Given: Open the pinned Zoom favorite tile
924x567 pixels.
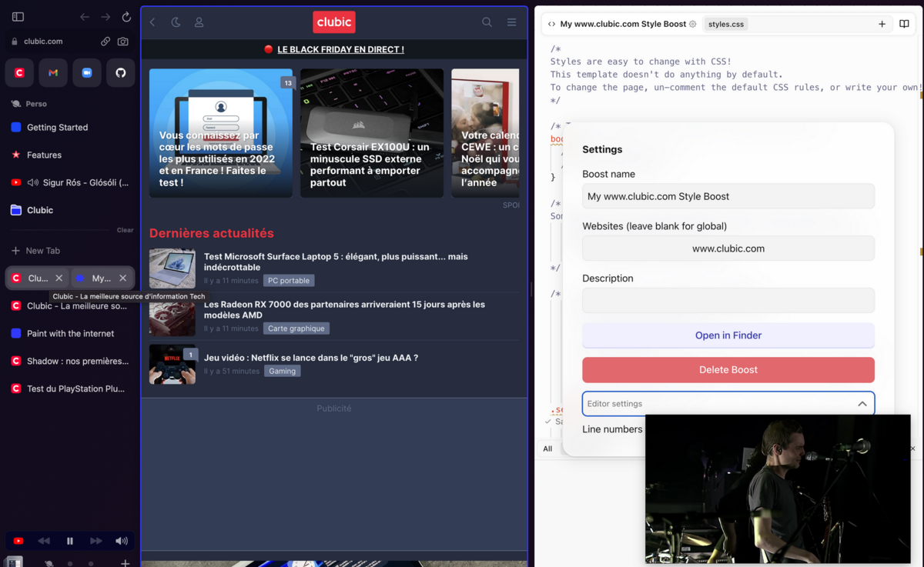Looking at the screenshot, I should tap(87, 72).
